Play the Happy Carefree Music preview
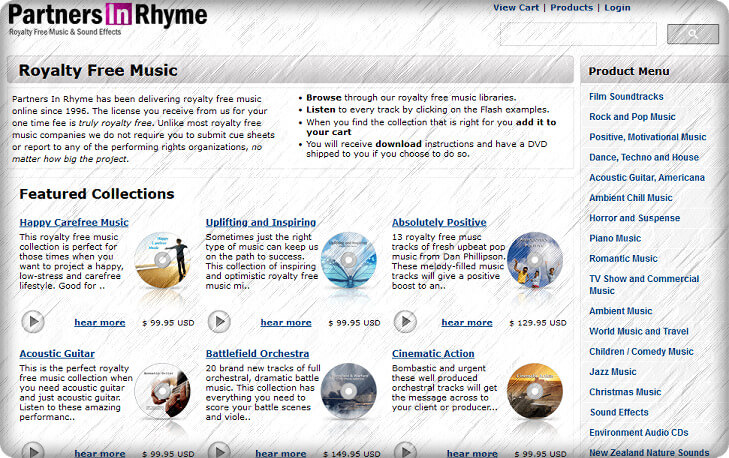729x458 pixels. [x=33, y=322]
